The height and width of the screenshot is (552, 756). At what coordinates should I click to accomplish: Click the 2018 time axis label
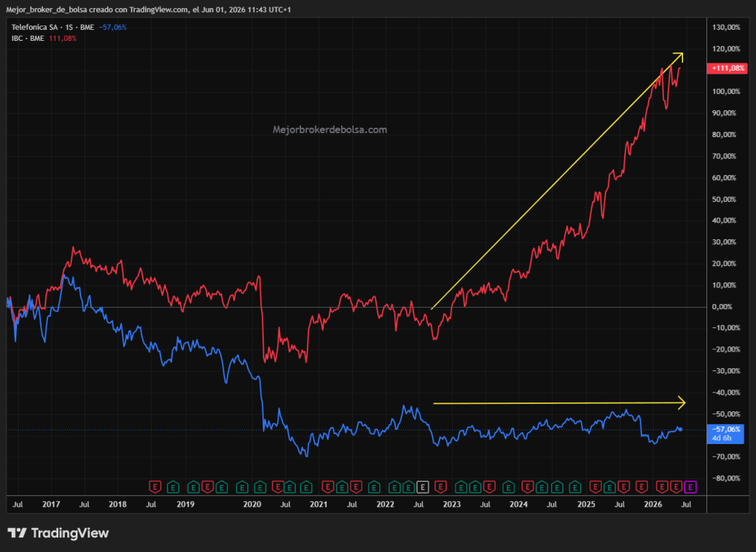pos(117,505)
